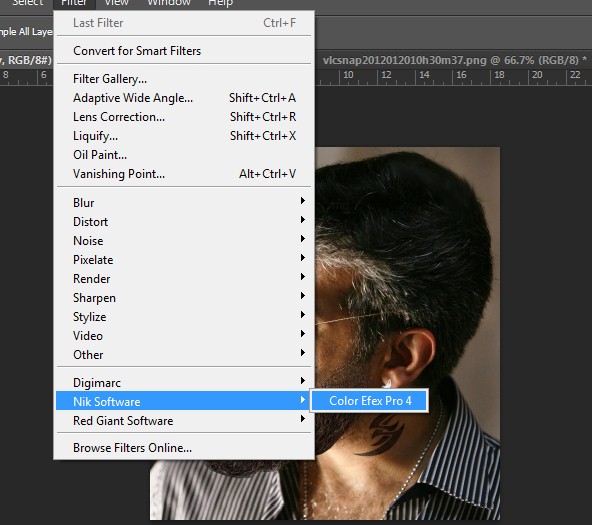Open the Window menu
592x525 pixels.
point(169,3)
